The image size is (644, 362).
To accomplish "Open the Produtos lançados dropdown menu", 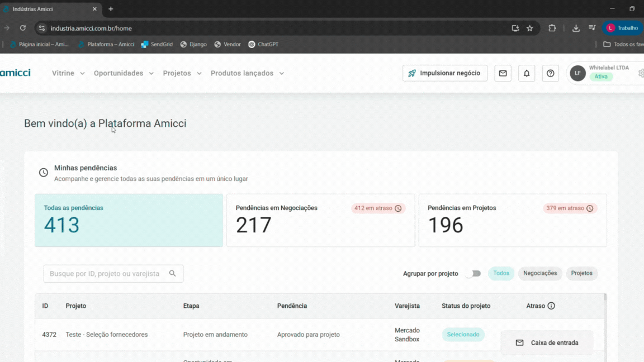I will pyautogui.click(x=247, y=73).
